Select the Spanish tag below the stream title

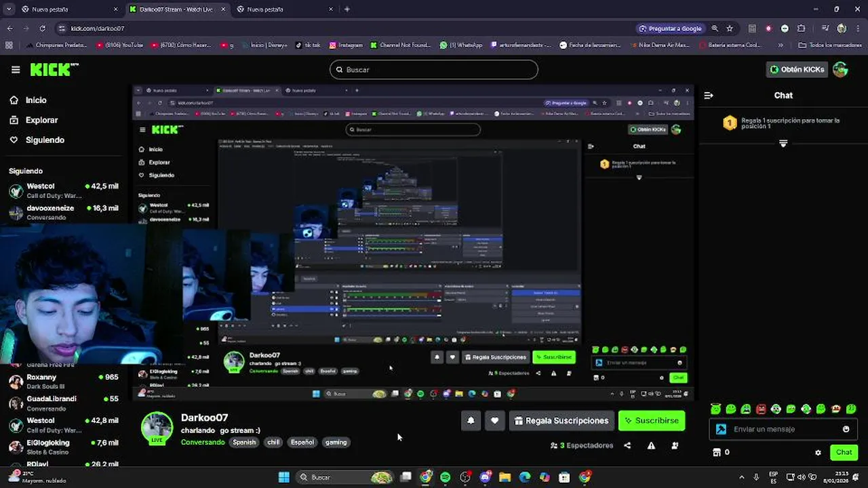pos(244,442)
